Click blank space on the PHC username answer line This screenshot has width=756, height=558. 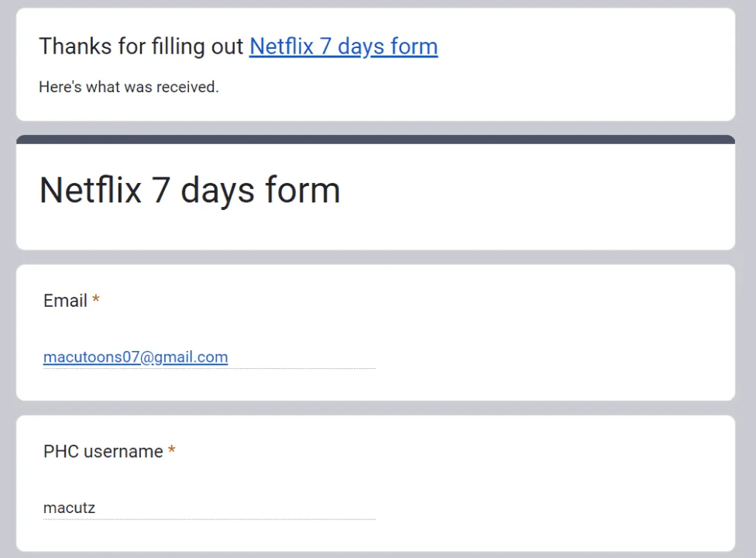click(x=236, y=508)
